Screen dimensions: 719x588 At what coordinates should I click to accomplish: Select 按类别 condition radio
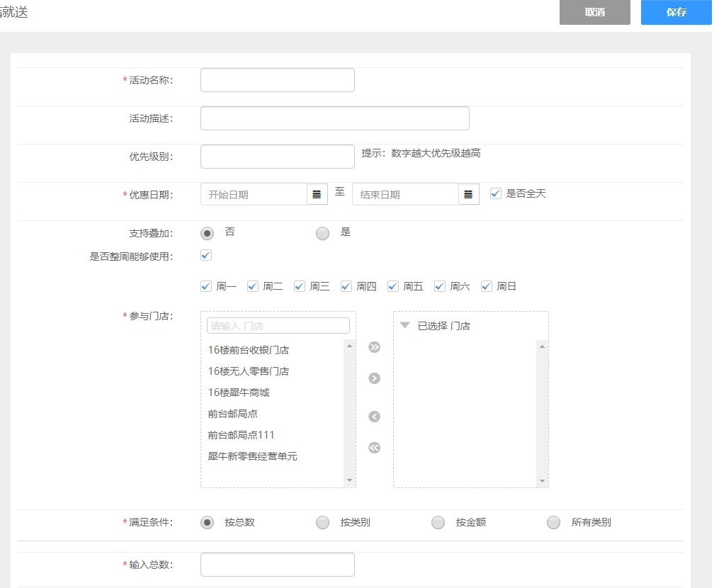tap(323, 522)
